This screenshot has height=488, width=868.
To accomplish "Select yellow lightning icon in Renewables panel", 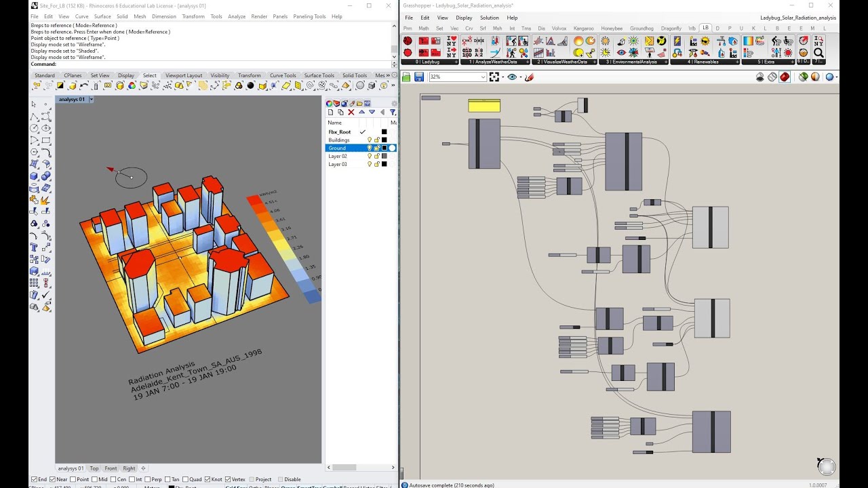I will 677,41.
